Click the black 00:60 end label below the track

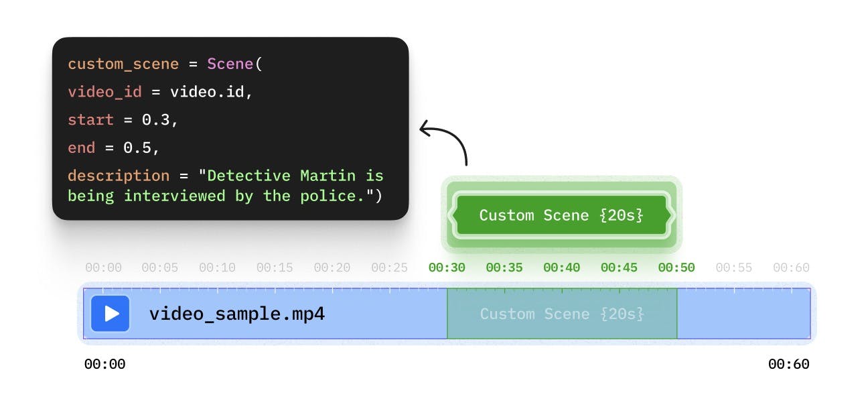(x=788, y=365)
